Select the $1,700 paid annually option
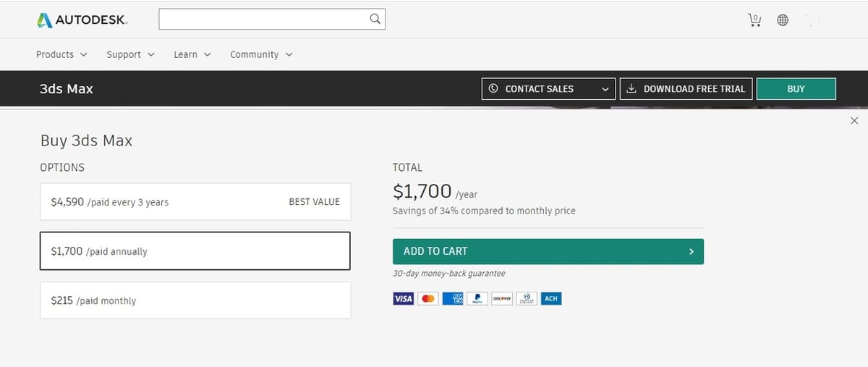This screenshot has height=367, width=868. 195,251
